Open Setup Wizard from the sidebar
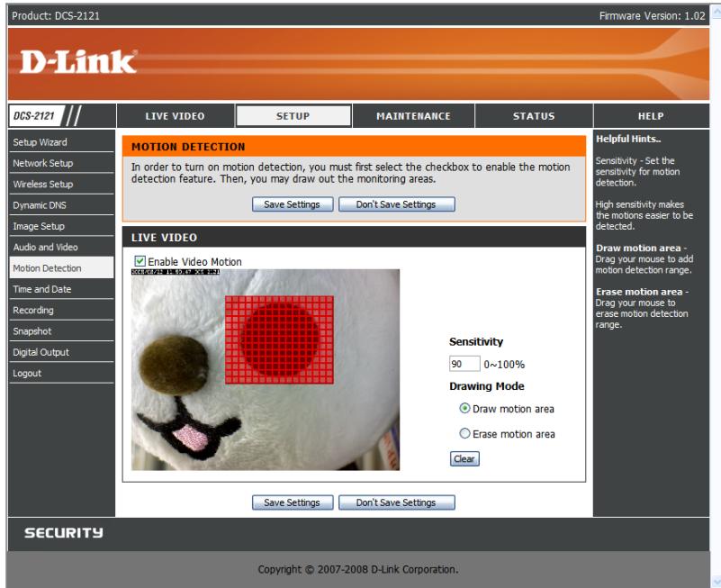 (x=61, y=142)
